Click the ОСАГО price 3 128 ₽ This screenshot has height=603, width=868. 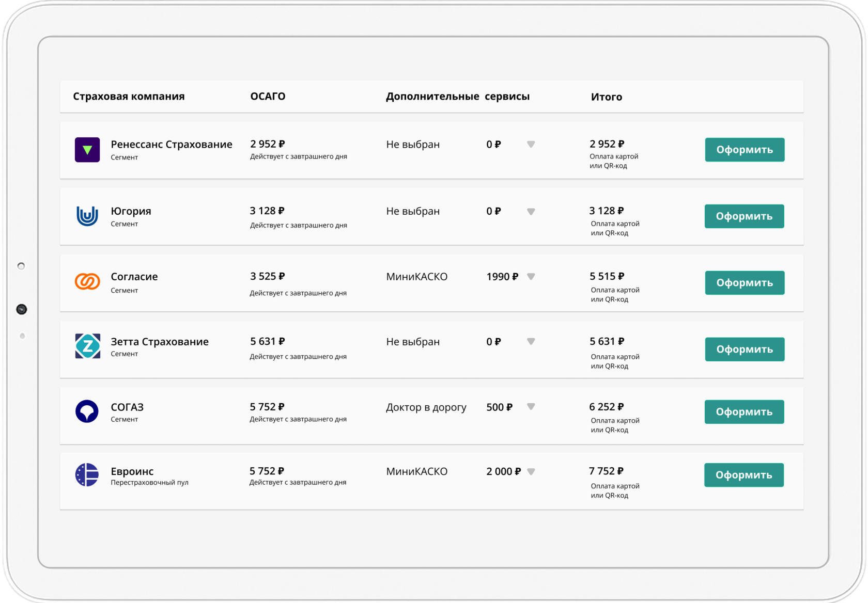pyautogui.click(x=267, y=211)
